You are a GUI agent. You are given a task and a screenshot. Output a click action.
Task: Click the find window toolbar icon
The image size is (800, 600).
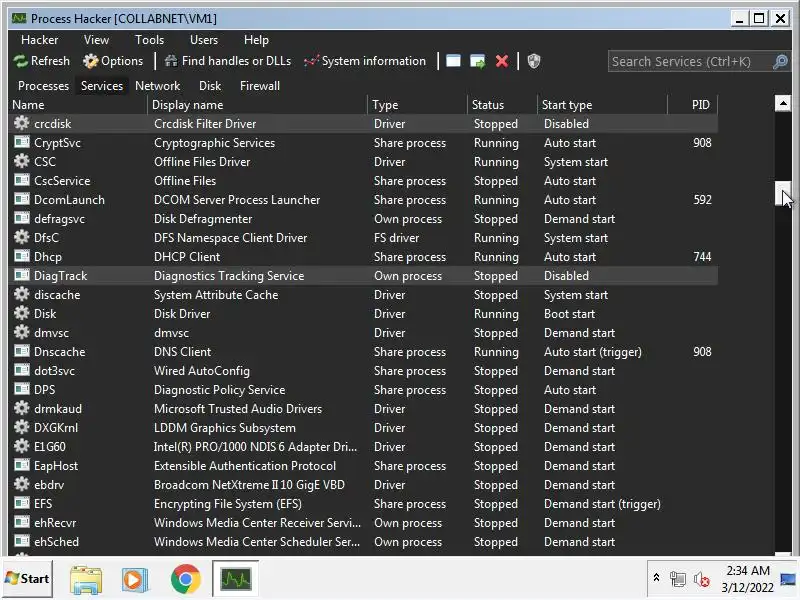click(x=453, y=61)
